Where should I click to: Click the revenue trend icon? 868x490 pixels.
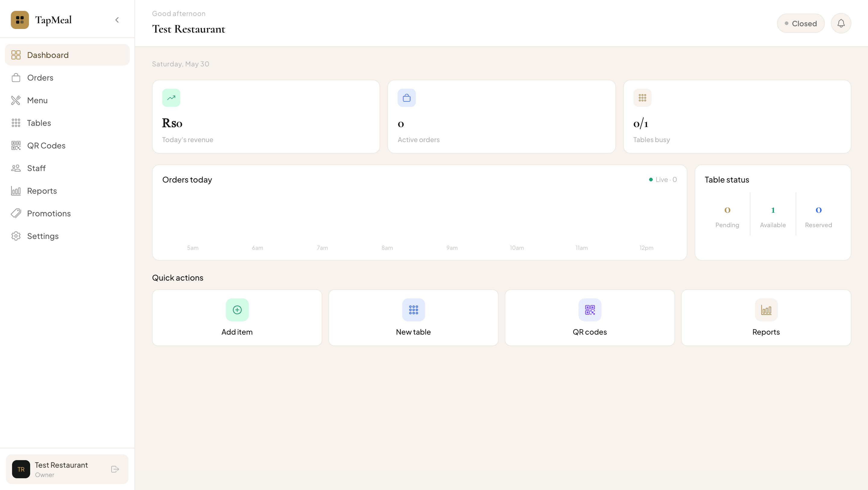click(171, 98)
